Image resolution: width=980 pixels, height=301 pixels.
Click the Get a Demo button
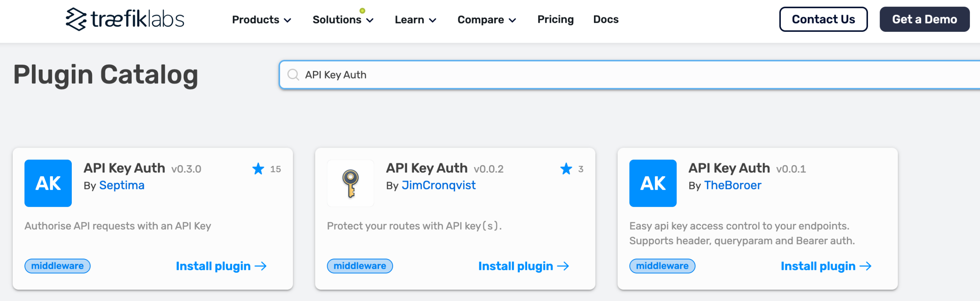[924, 19]
